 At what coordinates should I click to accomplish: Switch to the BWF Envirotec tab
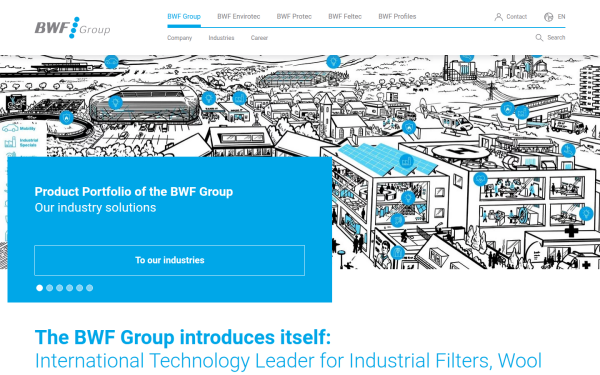pos(239,16)
